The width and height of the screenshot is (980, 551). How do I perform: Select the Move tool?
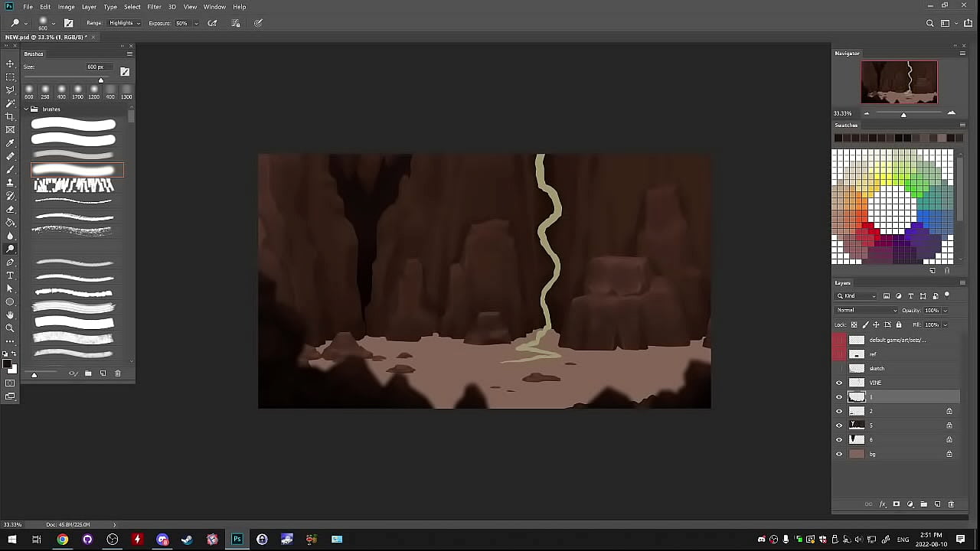tap(10, 64)
